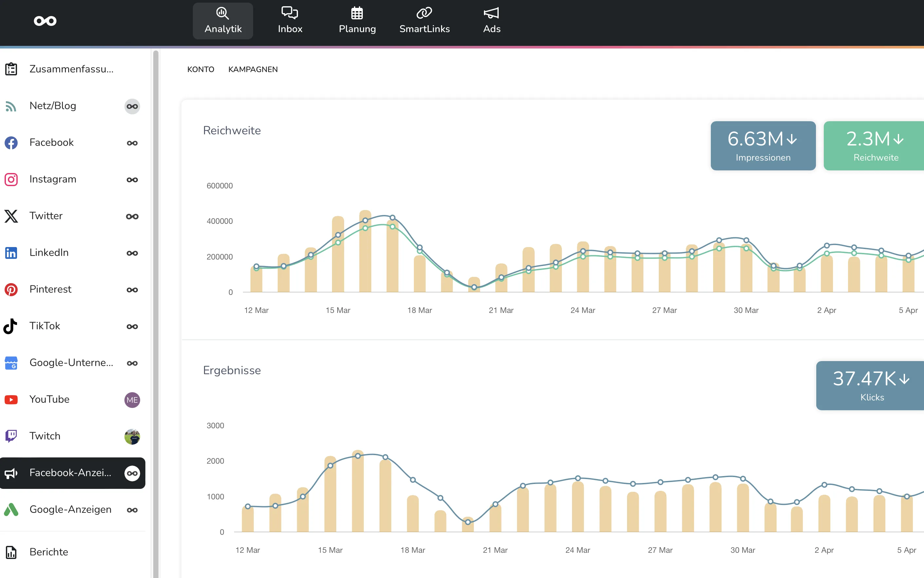Viewport: 924px width, 578px height.
Task: Click the Twitch profile avatar thumbnail
Action: 132,436
